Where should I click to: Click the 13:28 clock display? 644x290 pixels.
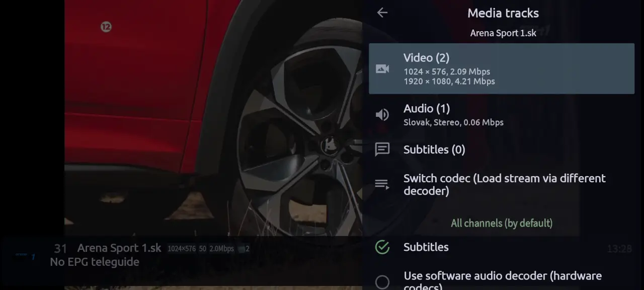pos(619,249)
